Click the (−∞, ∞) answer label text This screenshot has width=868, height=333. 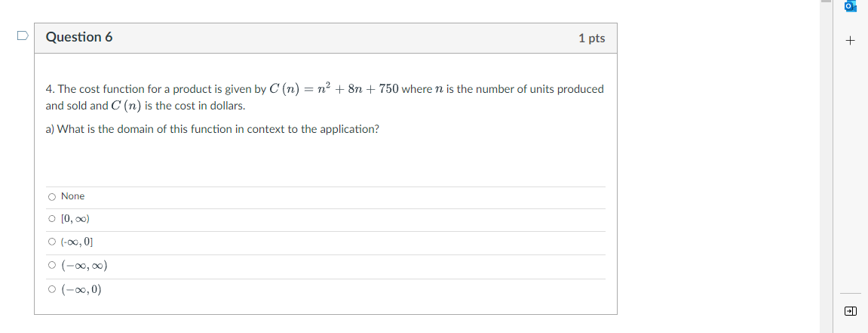[84, 266]
